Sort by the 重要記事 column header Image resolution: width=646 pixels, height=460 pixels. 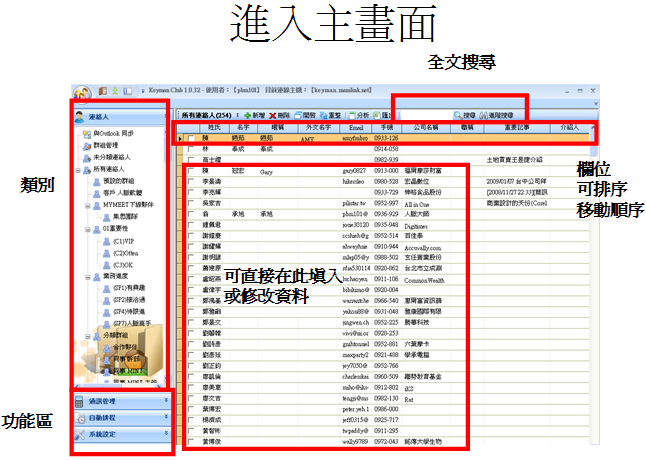pyautogui.click(x=517, y=128)
